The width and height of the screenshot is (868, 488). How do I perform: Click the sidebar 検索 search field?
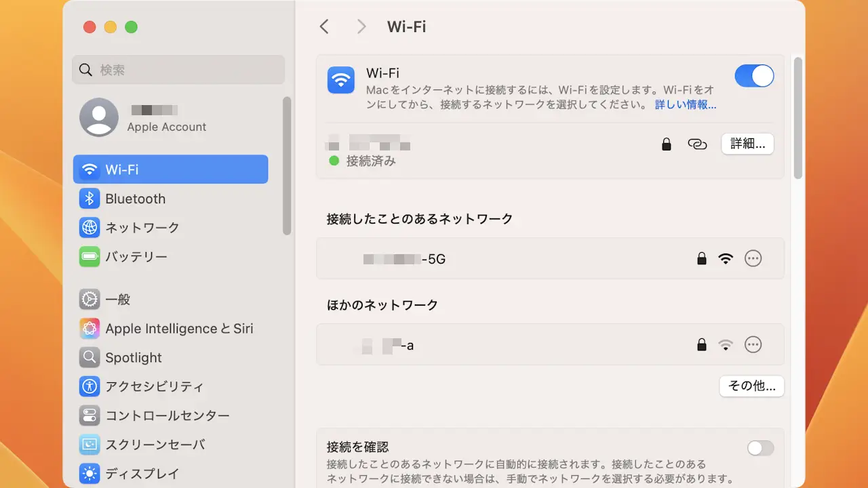[x=178, y=70]
